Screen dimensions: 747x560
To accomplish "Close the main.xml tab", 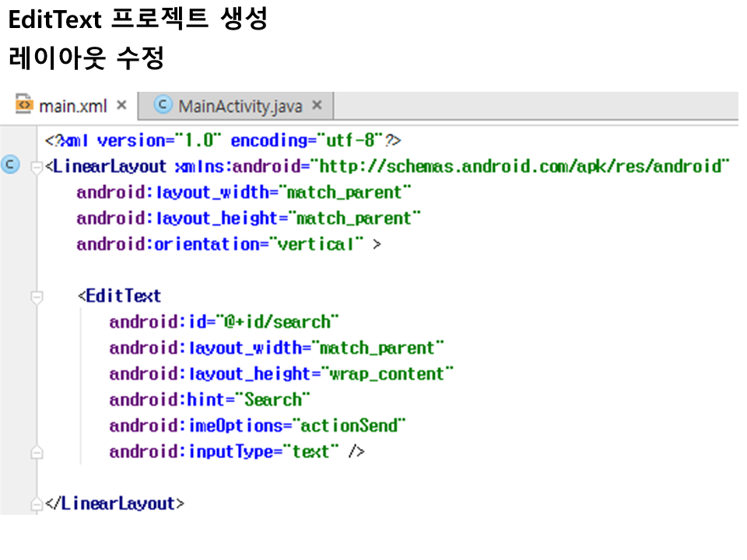I will coord(121,105).
